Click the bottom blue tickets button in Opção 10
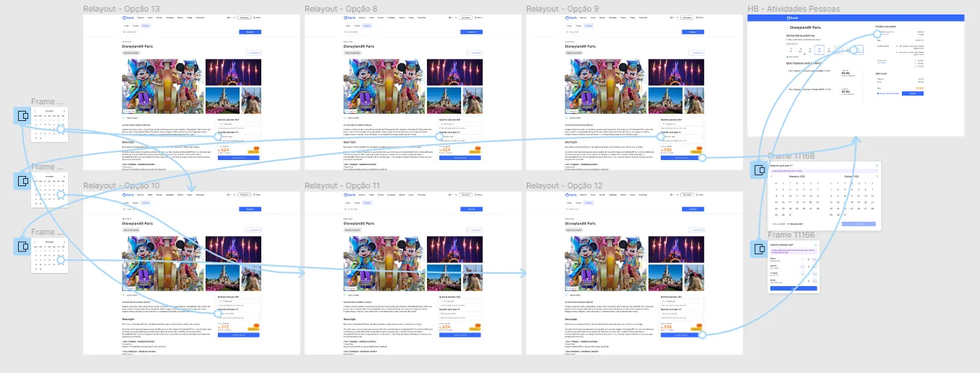980x373 pixels. pyautogui.click(x=239, y=335)
